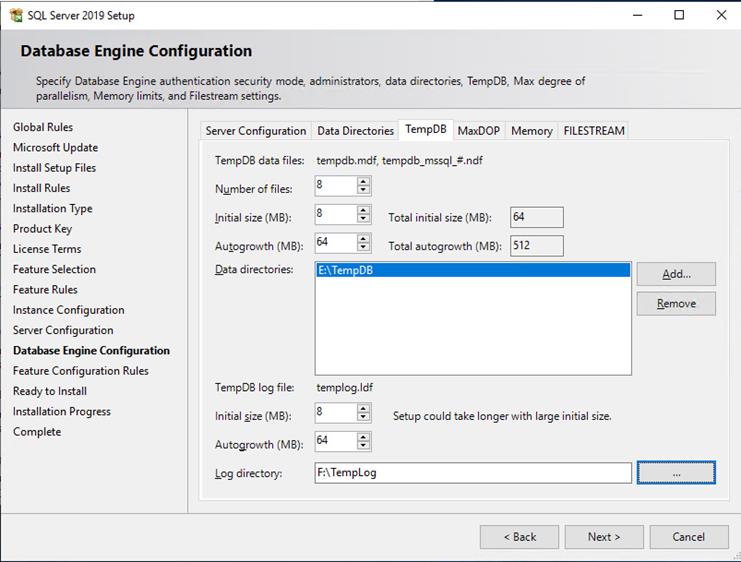Decrease data files Autogrowth value
The height and width of the screenshot is (562, 741).
(363, 247)
